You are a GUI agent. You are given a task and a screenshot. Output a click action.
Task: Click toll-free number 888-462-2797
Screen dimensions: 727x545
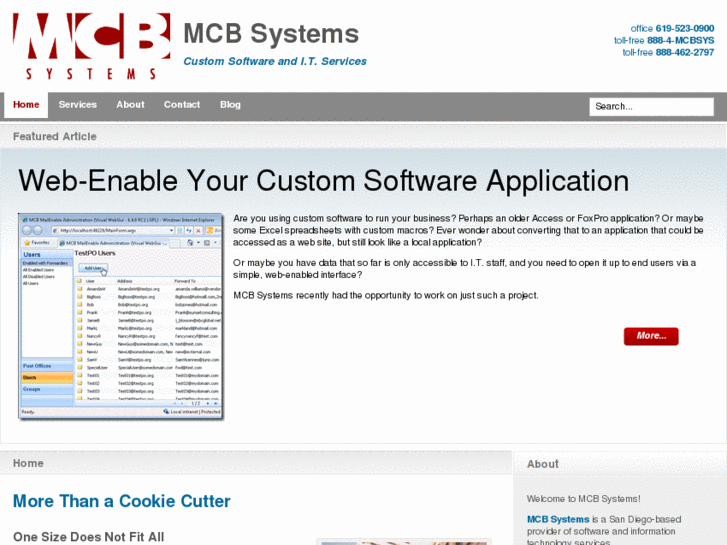(x=685, y=52)
